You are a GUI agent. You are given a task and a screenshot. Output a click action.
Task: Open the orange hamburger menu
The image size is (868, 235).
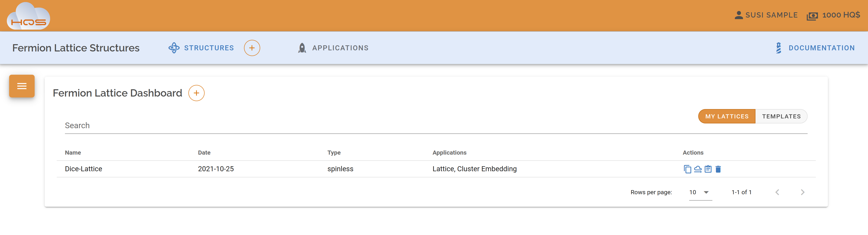click(22, 86)
